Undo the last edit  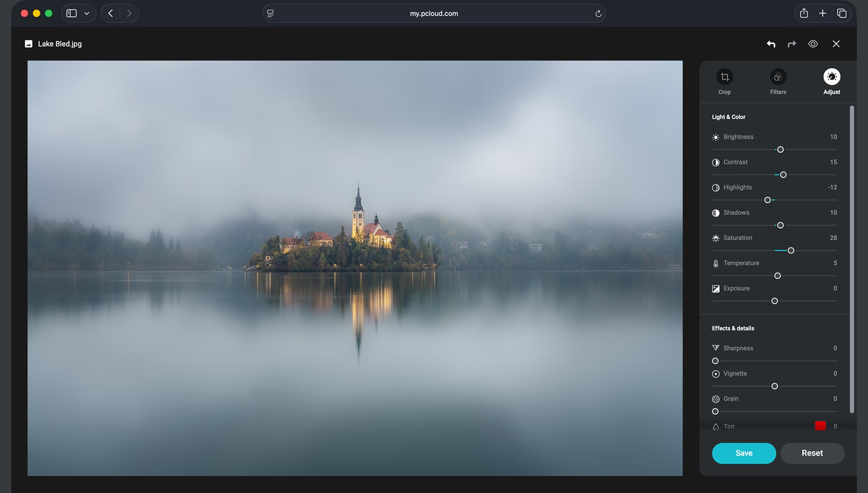[x=771, y=44]
